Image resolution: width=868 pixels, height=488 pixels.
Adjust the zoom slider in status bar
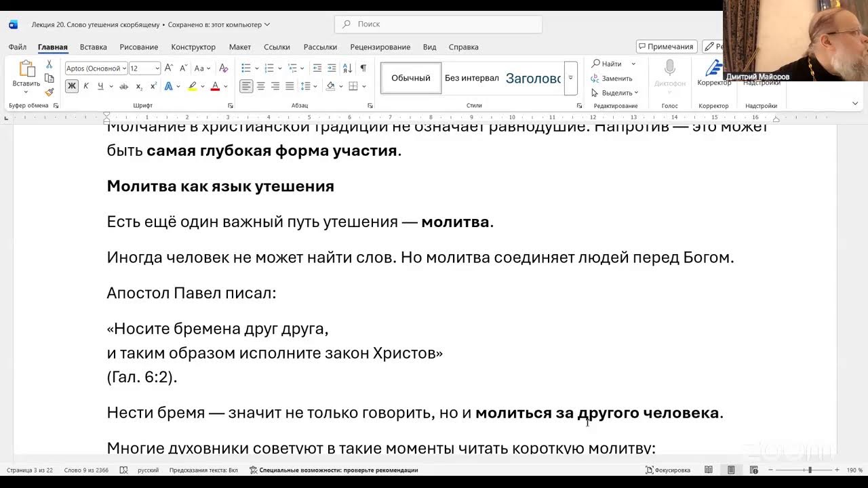(809, 470)
